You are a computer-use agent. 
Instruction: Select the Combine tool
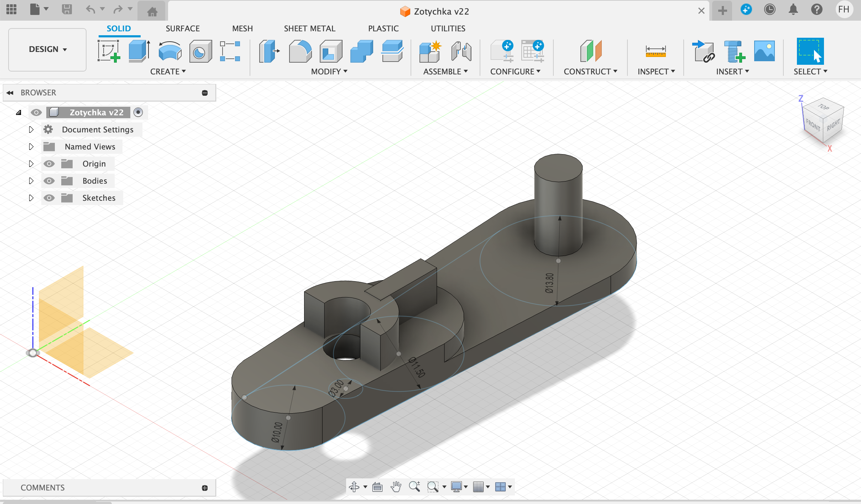coord(361,51)
